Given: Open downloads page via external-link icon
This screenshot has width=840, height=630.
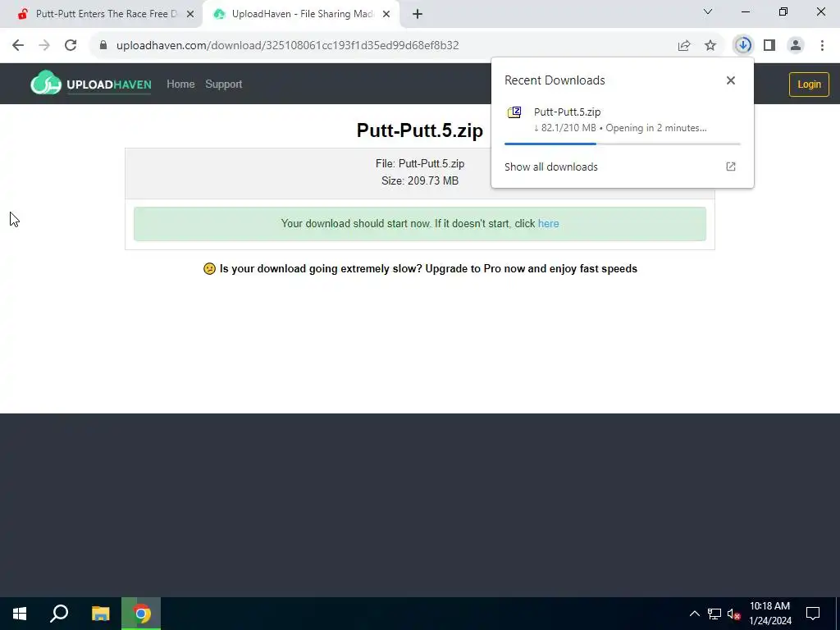Looking at the screenshot, I should pos(731,167).
